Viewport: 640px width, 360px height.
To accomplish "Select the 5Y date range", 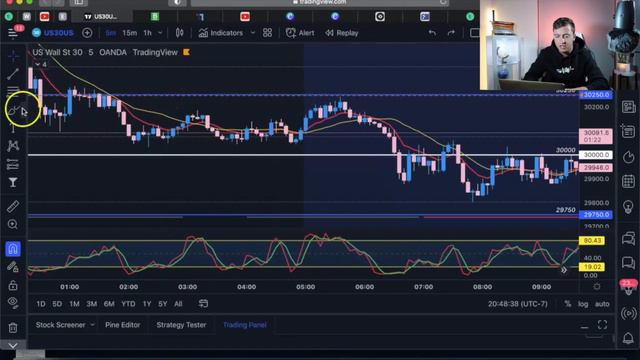I will [162, 304].
